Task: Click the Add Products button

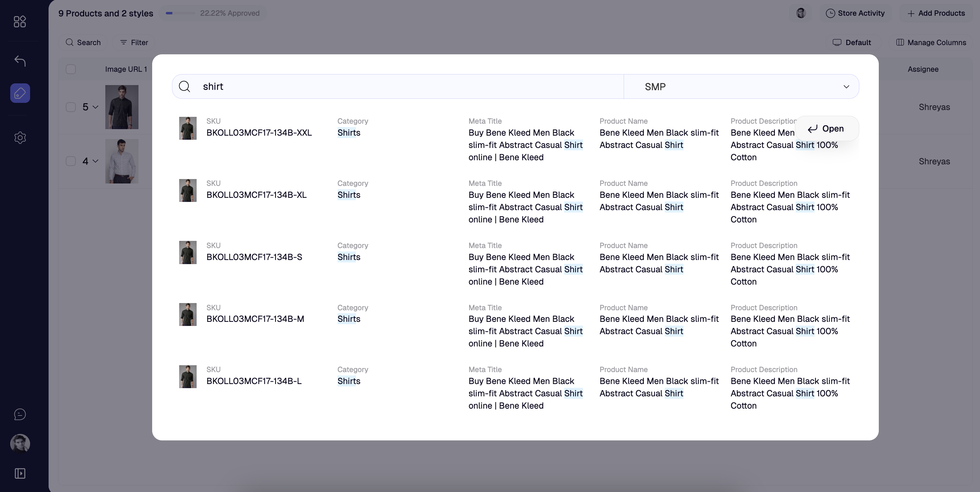Action: click(936, 13)
